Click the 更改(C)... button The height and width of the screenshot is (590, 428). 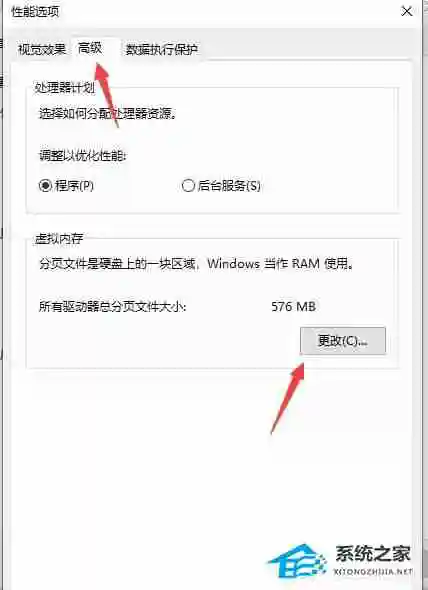(x=343, y=341)
